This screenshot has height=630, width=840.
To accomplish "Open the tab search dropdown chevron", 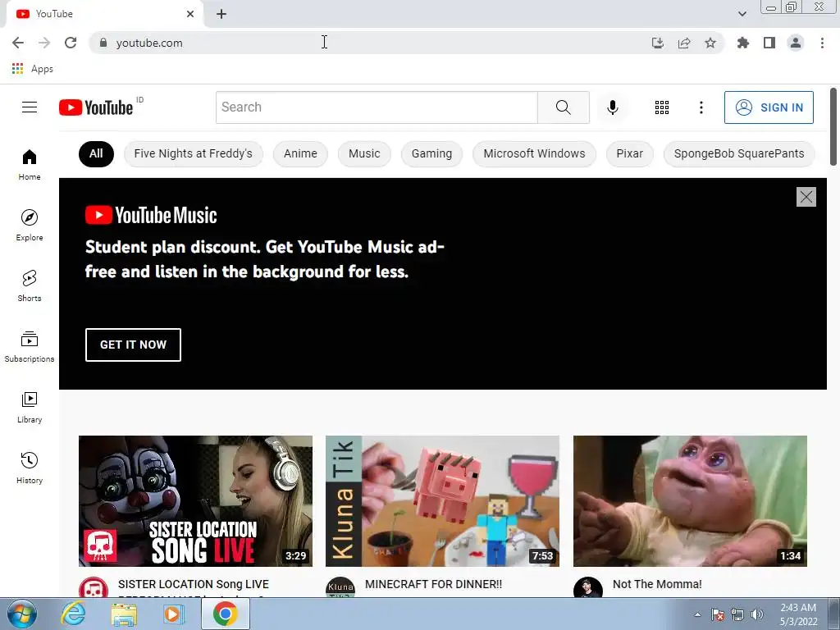I will tap(742, 14).
